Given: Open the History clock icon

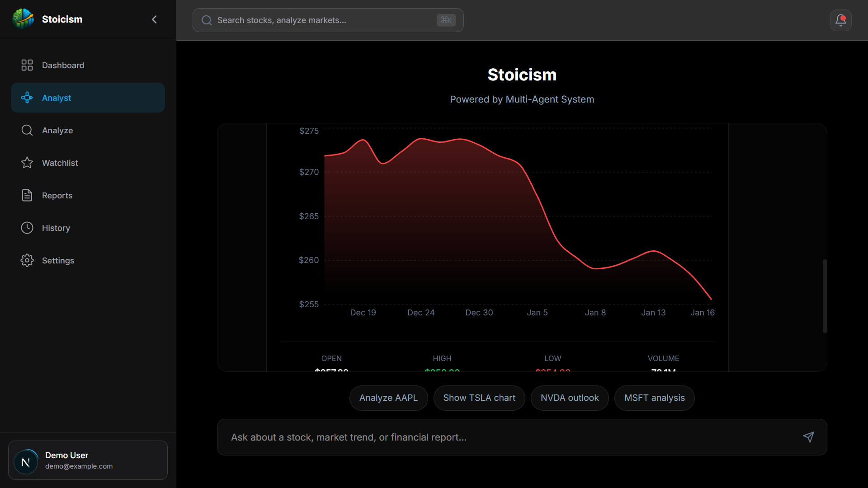Looking at the screenshot, I should coord(27,228).
